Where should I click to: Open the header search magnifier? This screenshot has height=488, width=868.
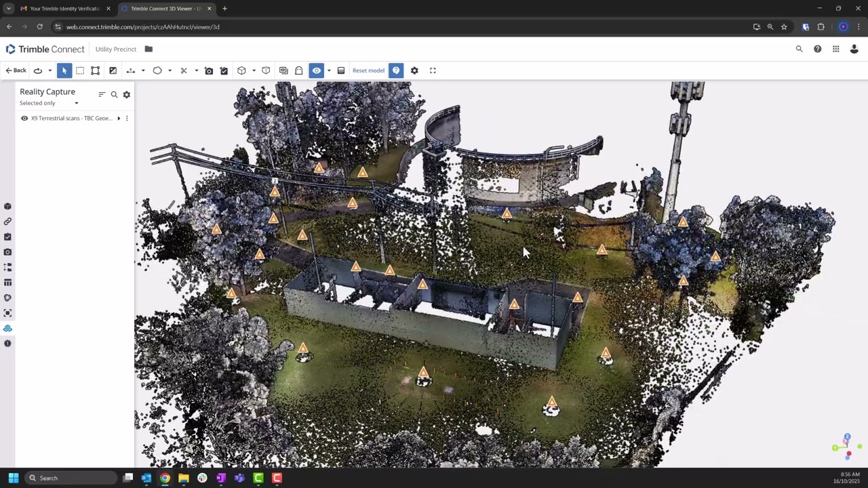pyautogui.click(x=799, y=49)
